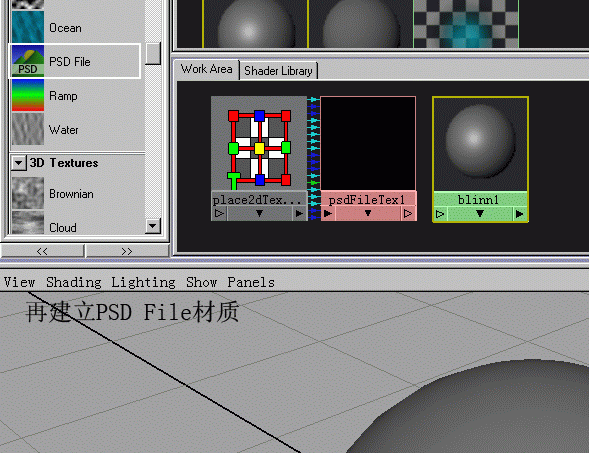Click the Cloud label

pyautogui.click(x=63, y=228)
